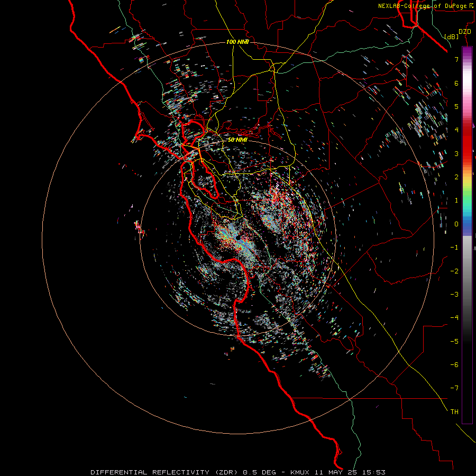The image size is (476, 476).
Task: Click the -1 tick label on color scale
Action: coord(454,248)
